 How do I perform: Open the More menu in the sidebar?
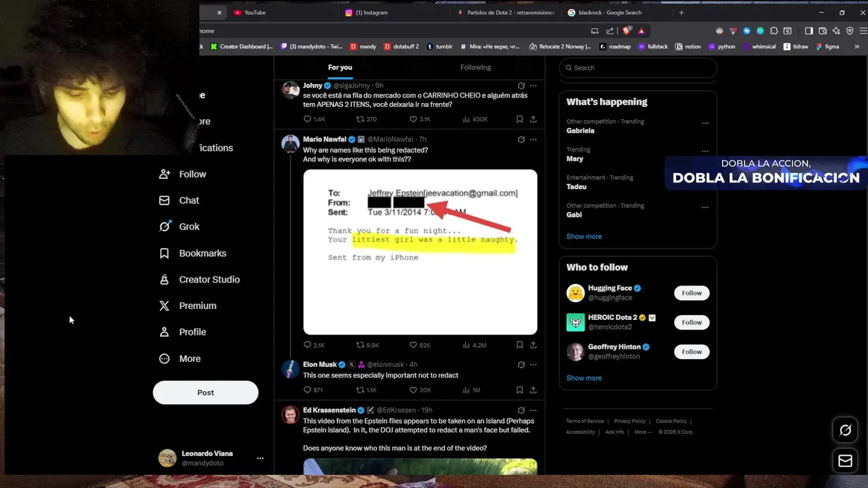click(x=180, y=359)
